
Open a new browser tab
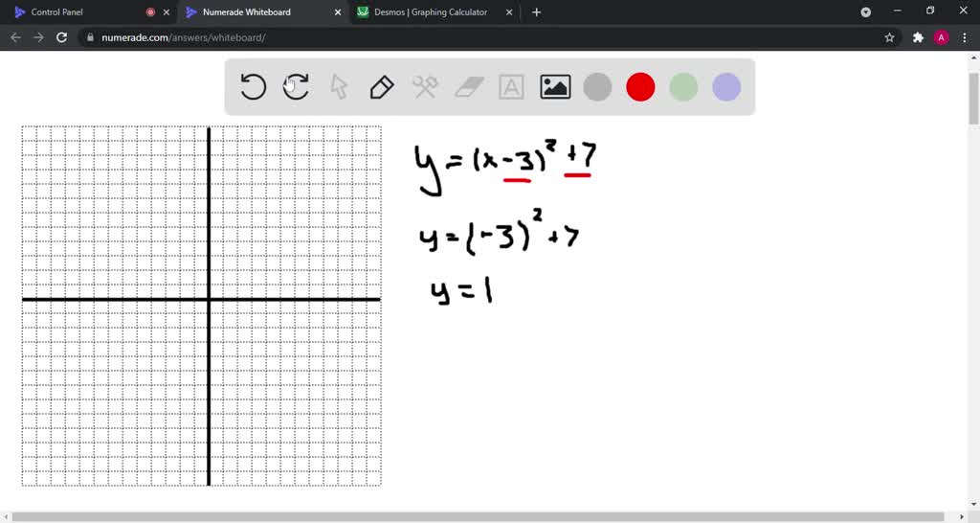pos(536,12)
